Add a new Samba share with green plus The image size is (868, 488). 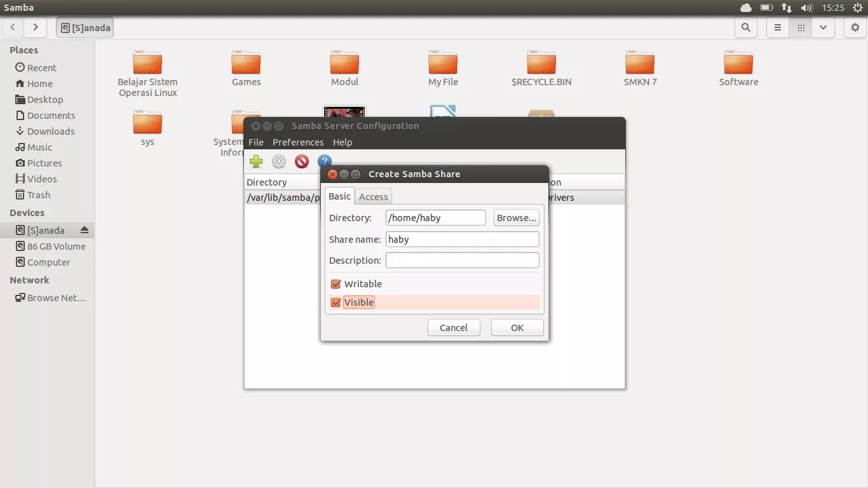click(256, 161)
